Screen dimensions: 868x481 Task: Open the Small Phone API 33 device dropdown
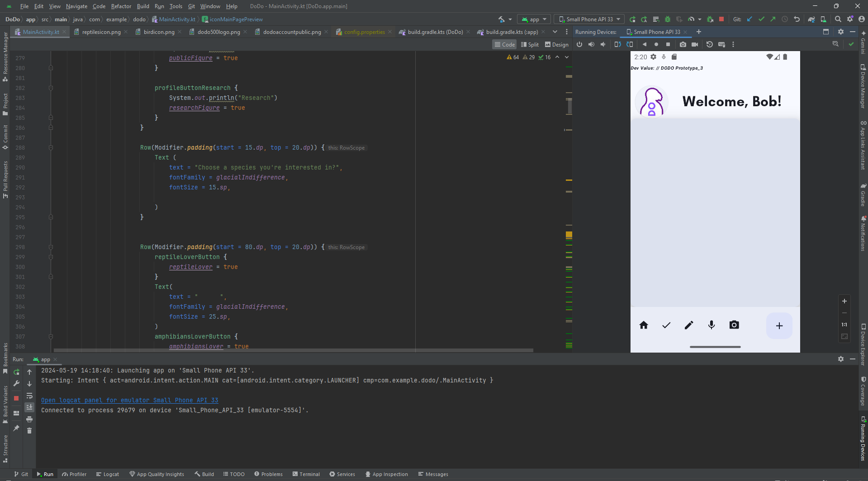589,19
